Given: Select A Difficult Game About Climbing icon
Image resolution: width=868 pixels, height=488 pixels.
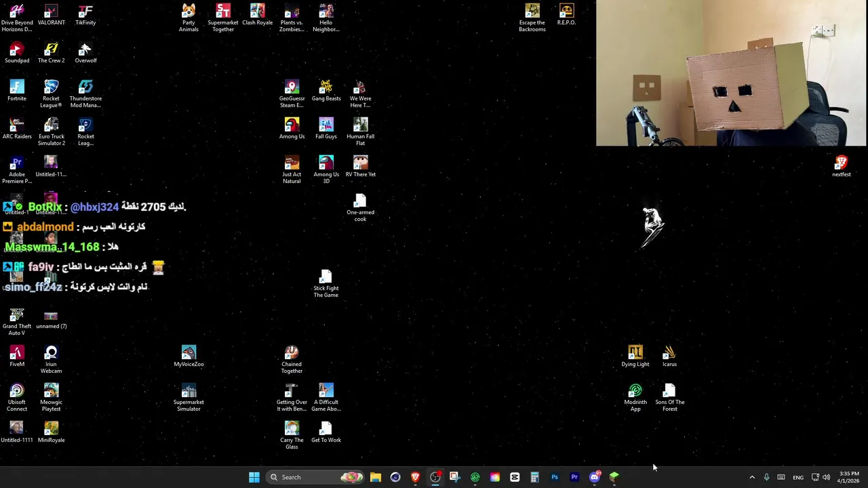Looking at the screenshot, I should pos(326,398).
